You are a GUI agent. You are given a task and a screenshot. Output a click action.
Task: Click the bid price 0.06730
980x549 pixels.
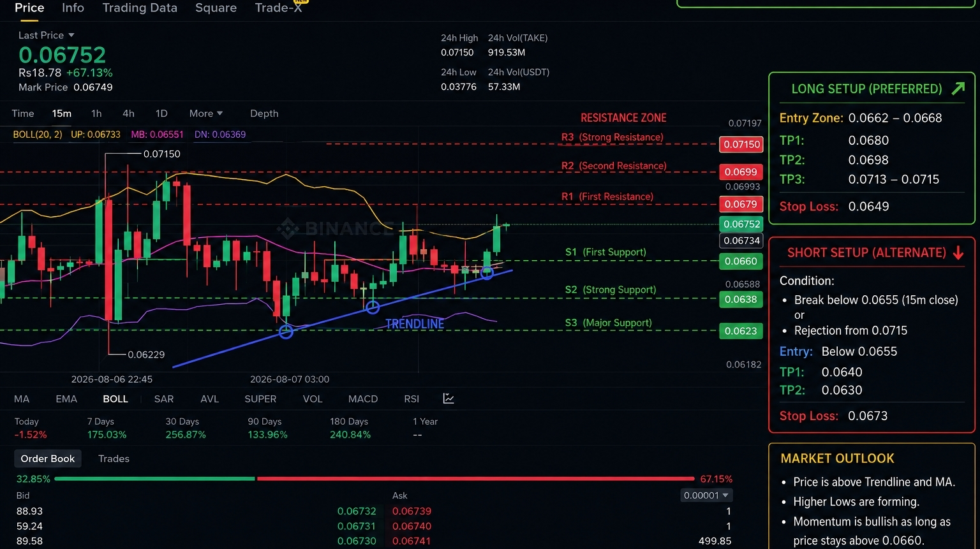tap(357, 541)
